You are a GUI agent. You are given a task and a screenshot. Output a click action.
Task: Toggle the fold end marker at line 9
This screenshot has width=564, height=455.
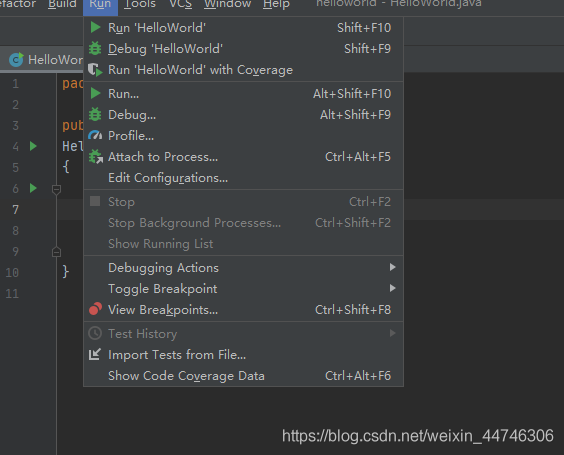pos(56,252)
